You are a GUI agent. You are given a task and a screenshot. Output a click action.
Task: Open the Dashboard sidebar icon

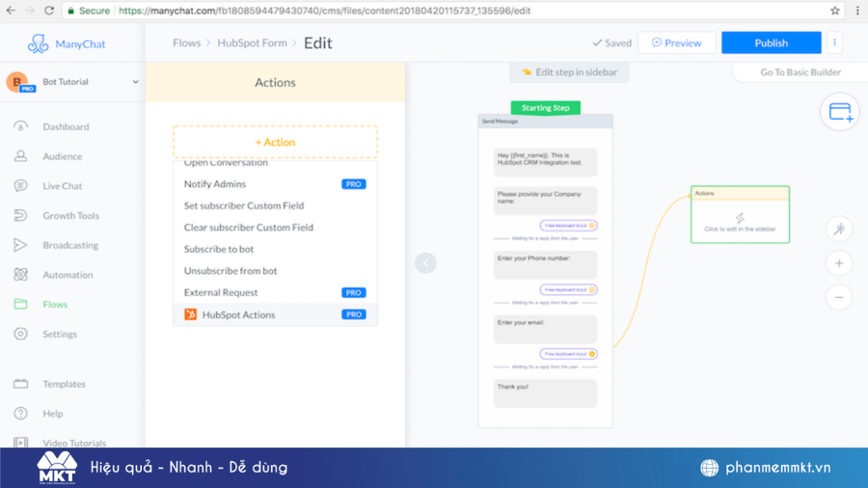pos(20,126)
